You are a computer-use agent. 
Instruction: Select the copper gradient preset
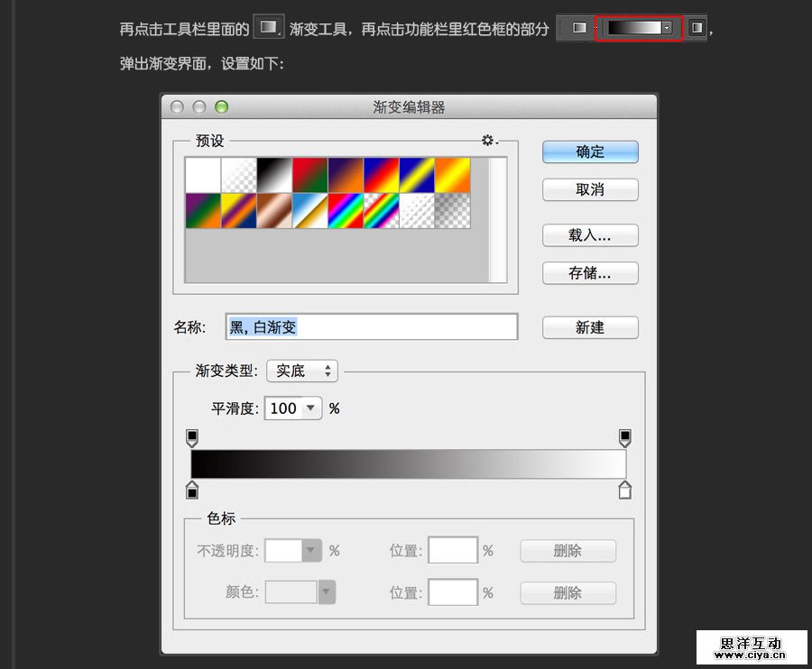coord(276,209)
